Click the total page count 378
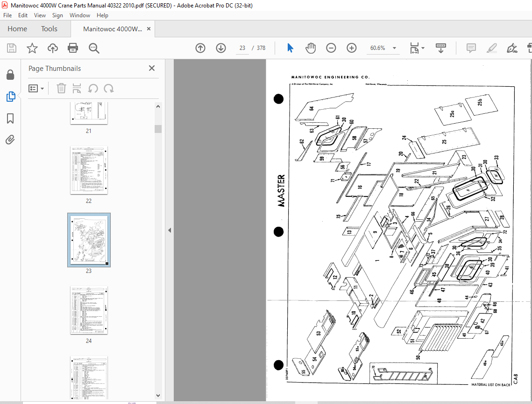Screen dimensions: 532x404 coord(261,48)
